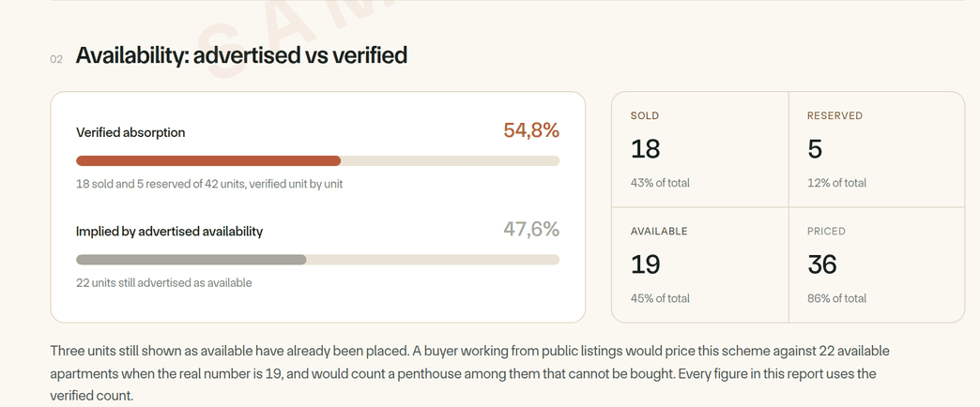Click the section heading Availability: advertised vs verified
This screenshot has height=407, width=980.
point(241,55)
